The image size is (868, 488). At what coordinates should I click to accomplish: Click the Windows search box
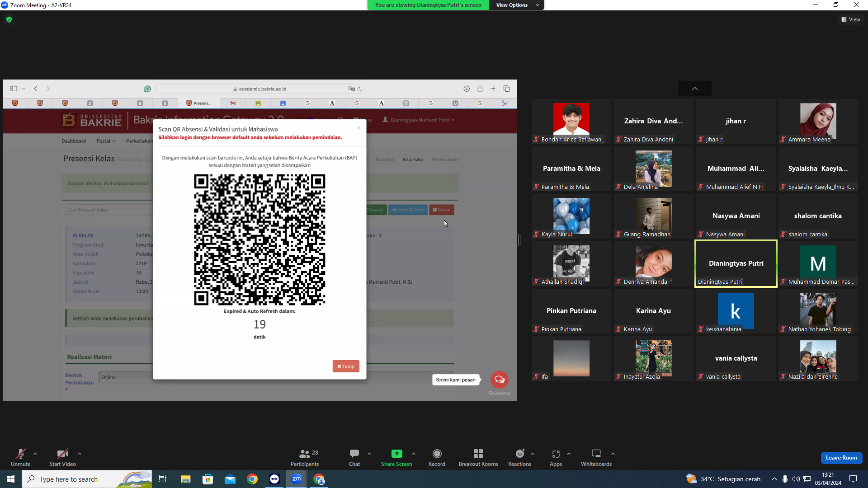[x=87, y=479]
